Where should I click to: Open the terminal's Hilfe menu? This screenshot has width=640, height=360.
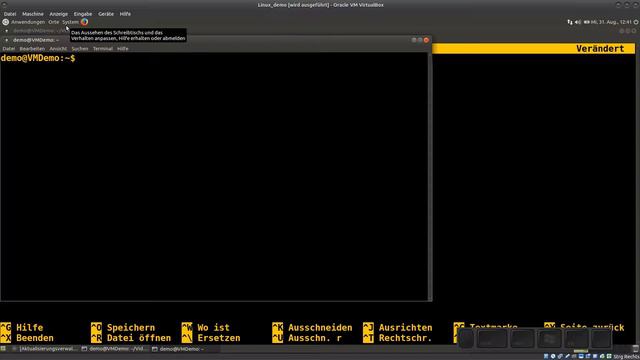pyautogui.click(x=123, y=49)
